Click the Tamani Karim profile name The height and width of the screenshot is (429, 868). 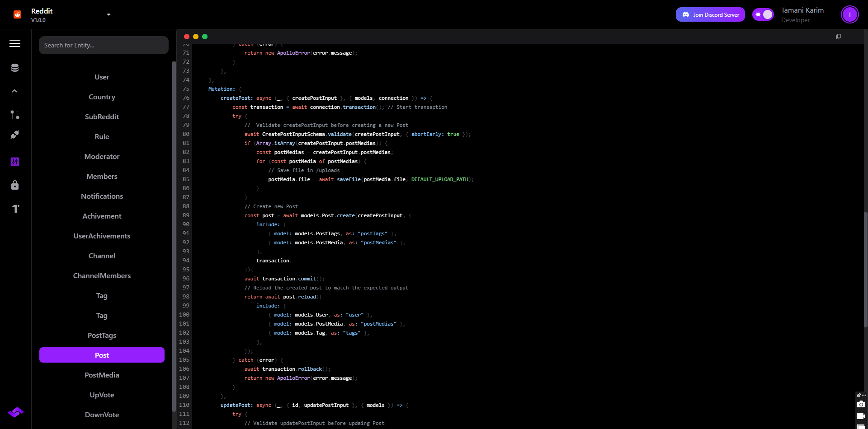pyautogui.click(x=802, y=10)
